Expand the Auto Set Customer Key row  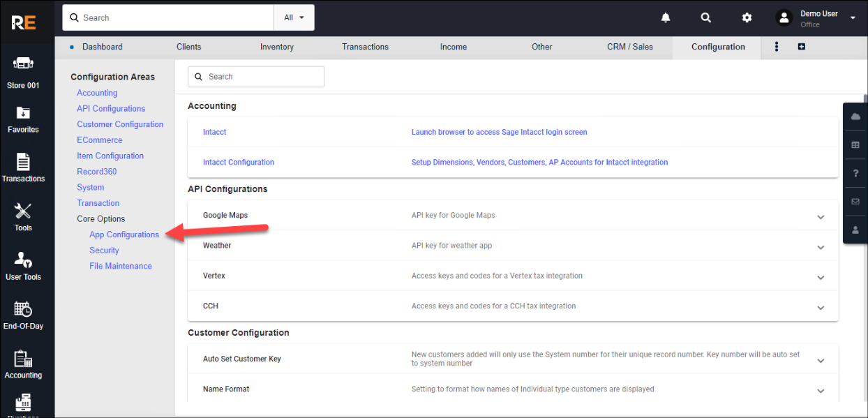tap(821, 360)
